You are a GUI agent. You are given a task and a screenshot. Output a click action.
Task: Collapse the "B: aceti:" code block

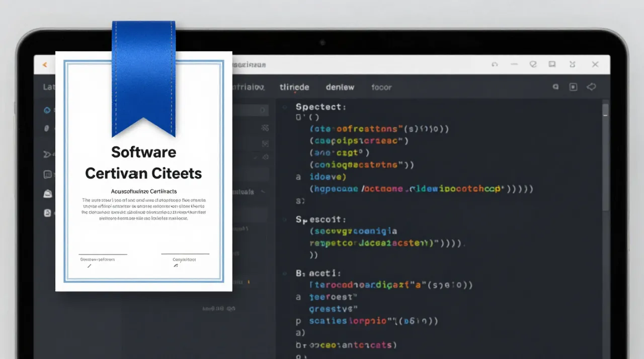pyautogui.click(x=285, y=273)
